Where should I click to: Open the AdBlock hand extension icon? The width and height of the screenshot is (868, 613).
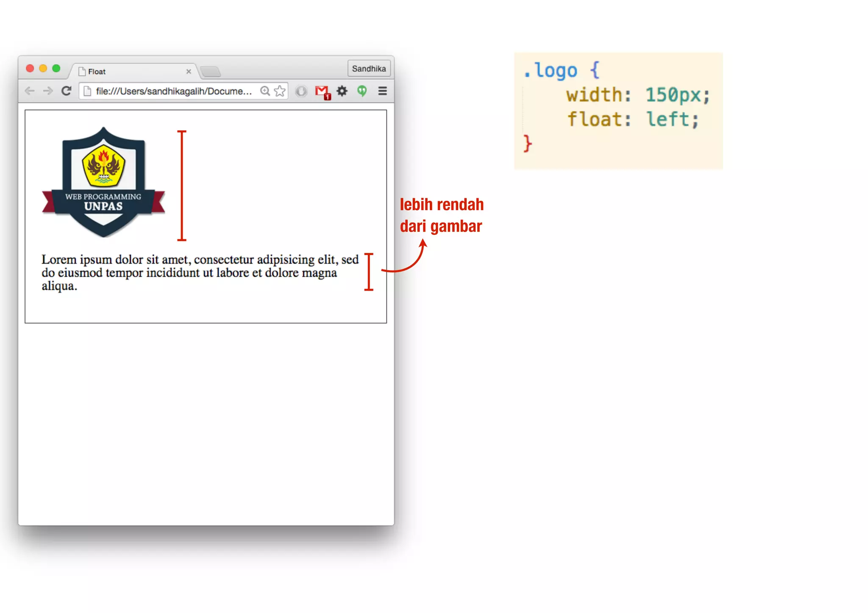coord(301,91)
